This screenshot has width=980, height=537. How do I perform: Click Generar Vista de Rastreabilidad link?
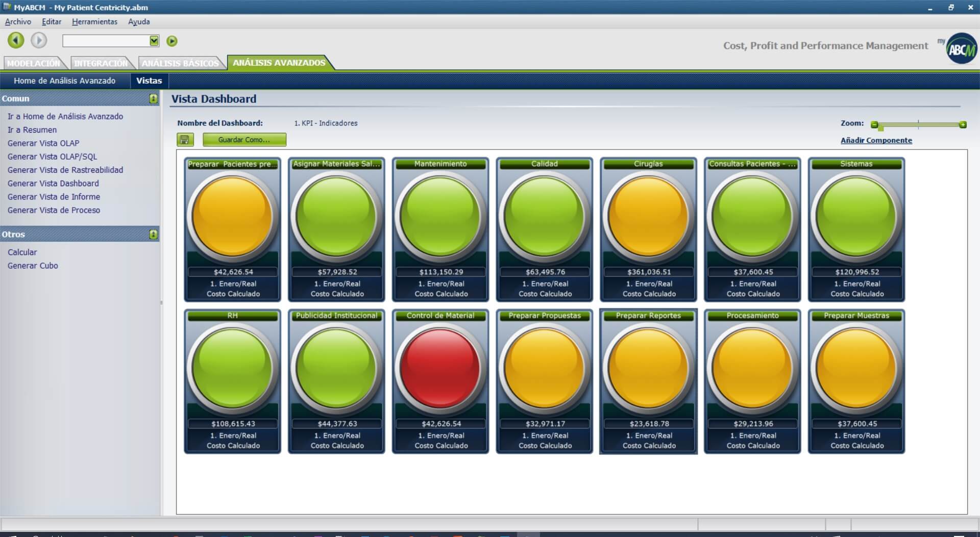65,170
